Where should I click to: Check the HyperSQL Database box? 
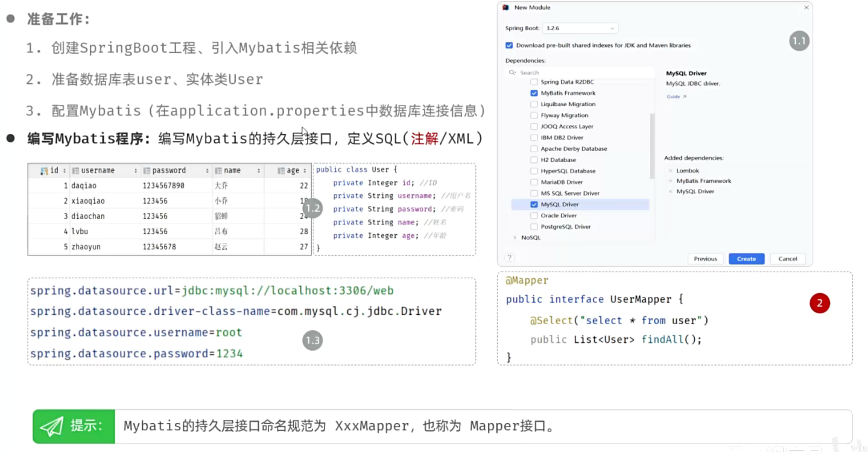534,171
